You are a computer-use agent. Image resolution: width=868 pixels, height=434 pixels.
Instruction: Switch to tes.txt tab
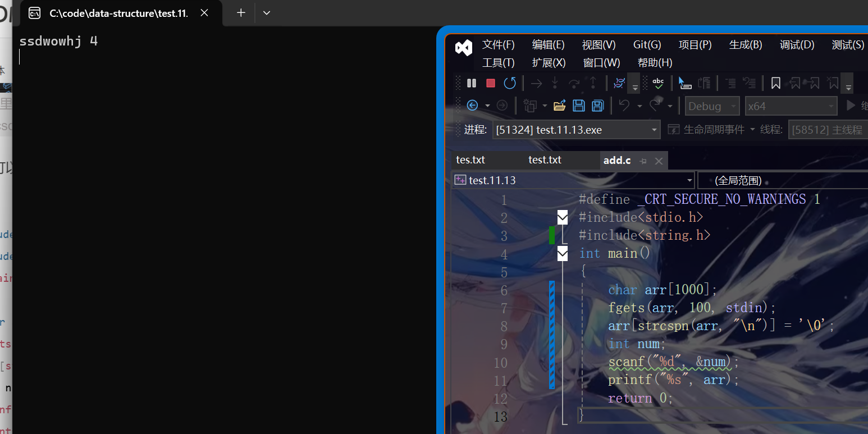[470, 160]
